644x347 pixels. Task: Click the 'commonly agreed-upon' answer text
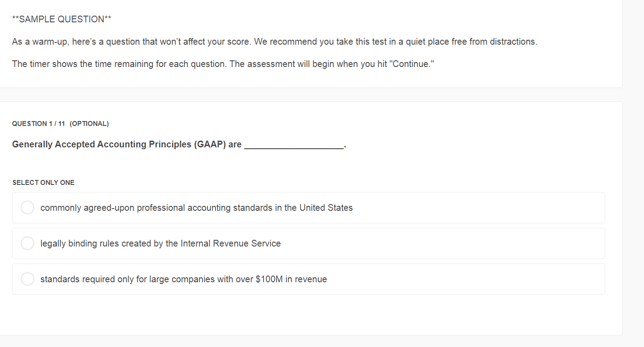click(x=196, y=207)
